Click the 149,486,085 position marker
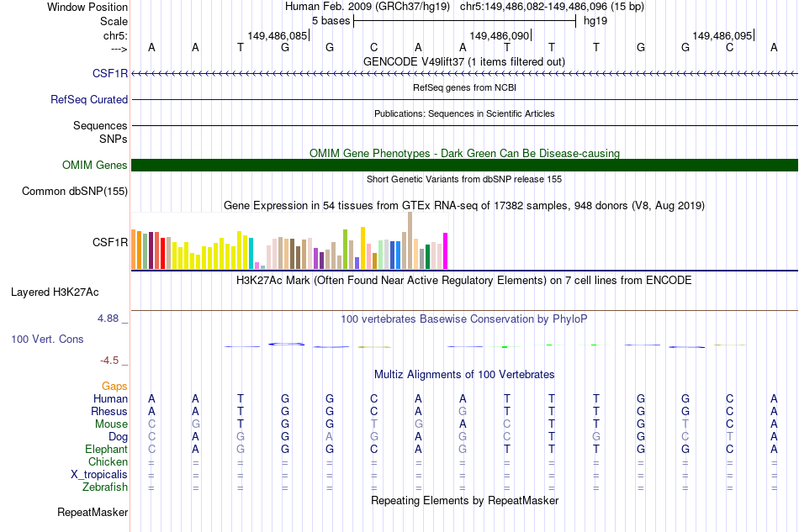 (278, 35)
